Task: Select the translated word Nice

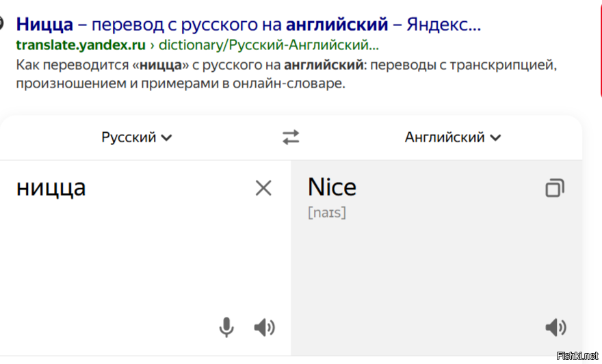Action: pos(332,187)
